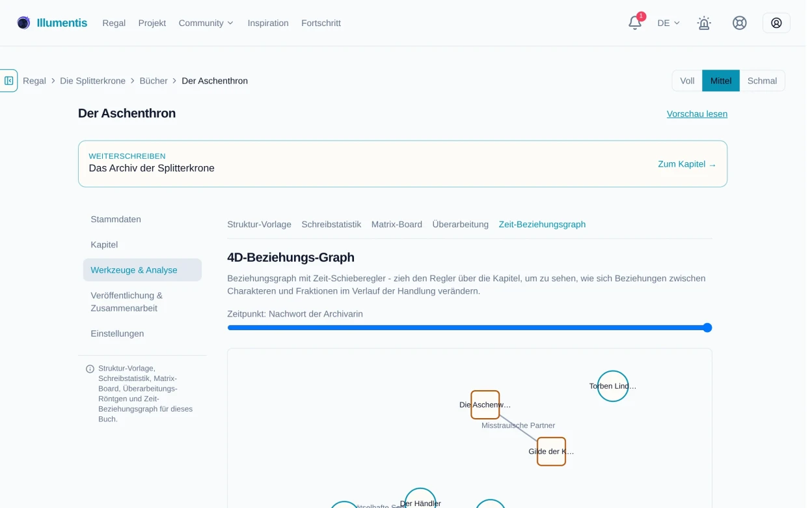Viewport: 812px width, 508px height.
Task: Click the Gilde der K… faction node
Action: (551, 451)
